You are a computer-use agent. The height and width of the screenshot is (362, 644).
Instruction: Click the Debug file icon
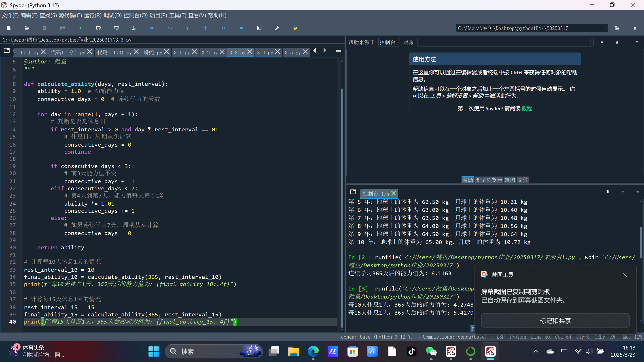click(152, 28)
